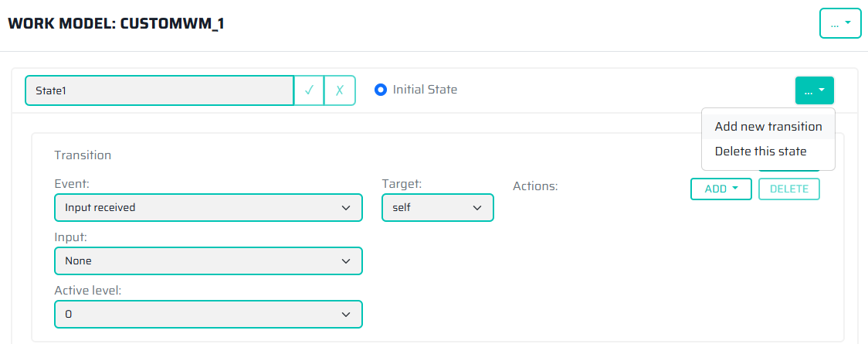
Task: Click the WORK MODEL: CUSTOMWM_1 title
Action: tap(116, 24)
